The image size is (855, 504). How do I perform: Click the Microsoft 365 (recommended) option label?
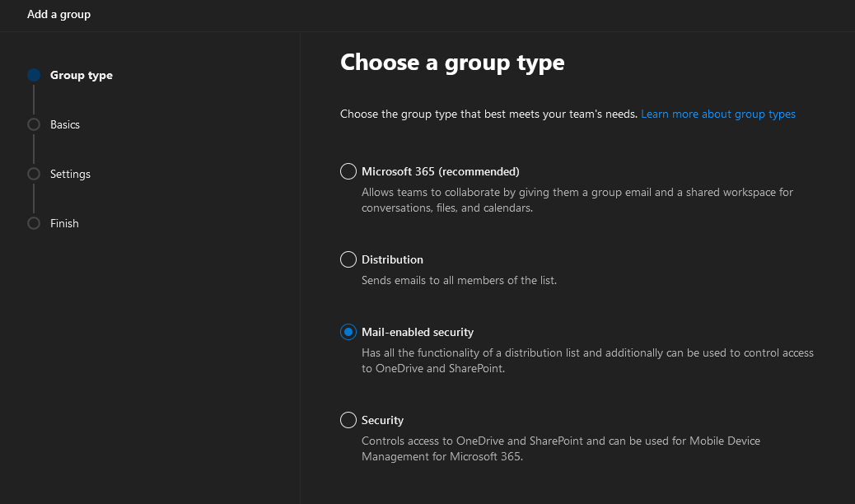(x=440, y=171)
